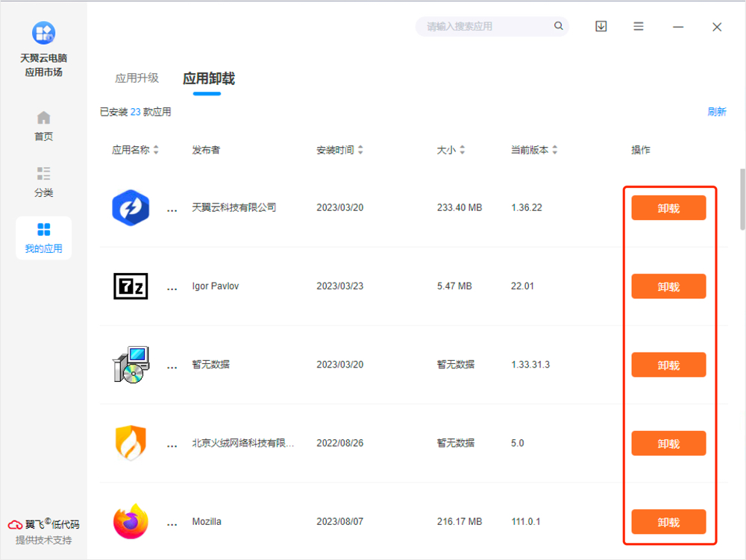The width and height of the screenshot is (746, 560).
Task: Click 卸载 button for 7-Zip
Action: 668,287
